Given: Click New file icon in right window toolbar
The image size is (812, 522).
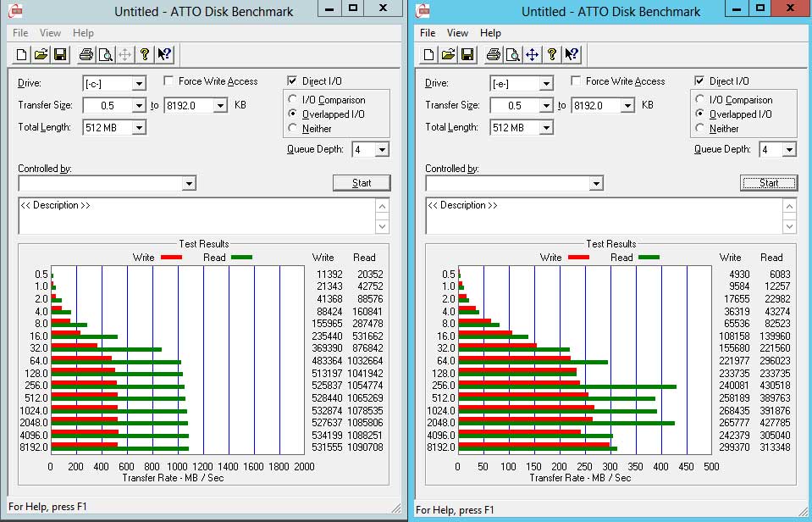Looking at the screenshot, I should pos(428,54).
